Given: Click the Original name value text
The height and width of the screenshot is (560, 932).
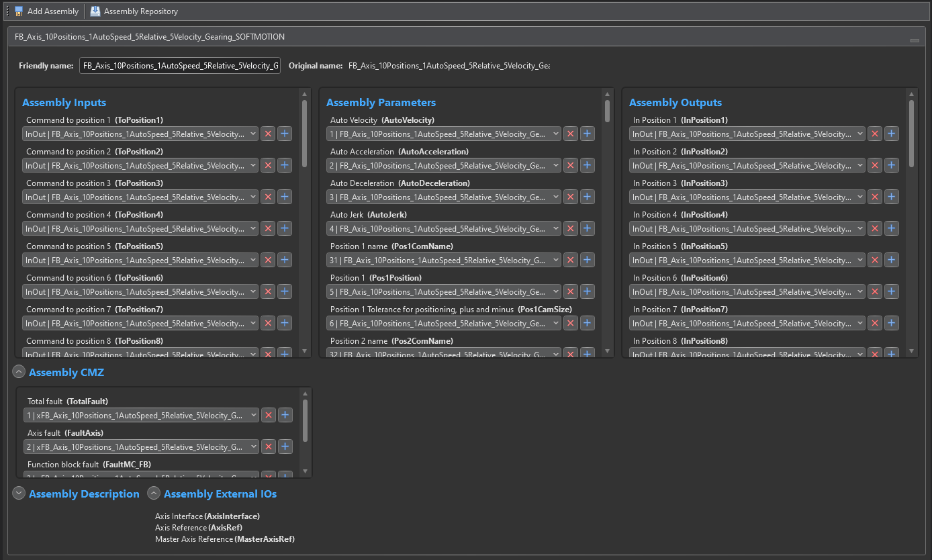Looking at the screenshot, I should 449,66.
